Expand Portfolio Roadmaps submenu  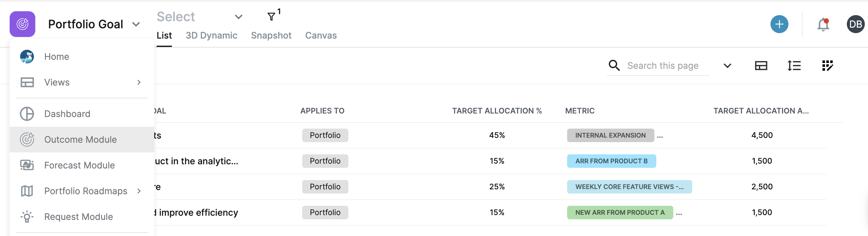click(x=139, y=191)
